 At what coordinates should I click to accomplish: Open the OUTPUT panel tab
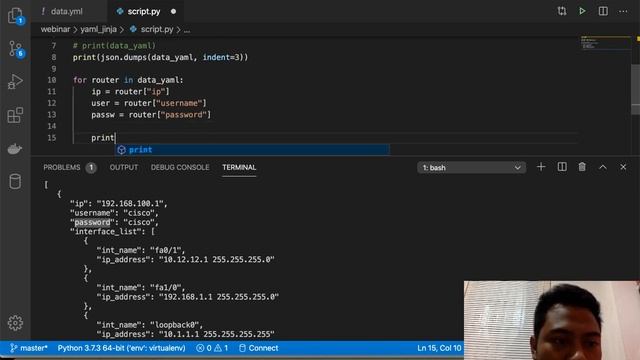click(x=124, y=167)
